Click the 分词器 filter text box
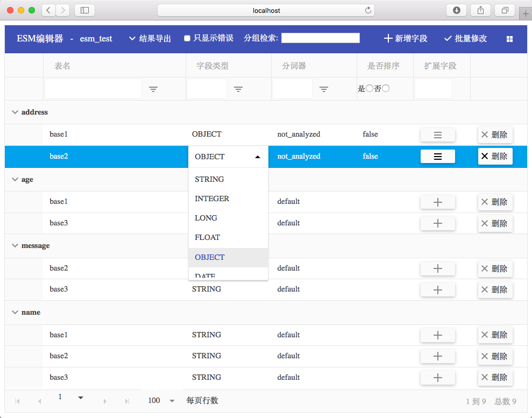 (292, 89)
